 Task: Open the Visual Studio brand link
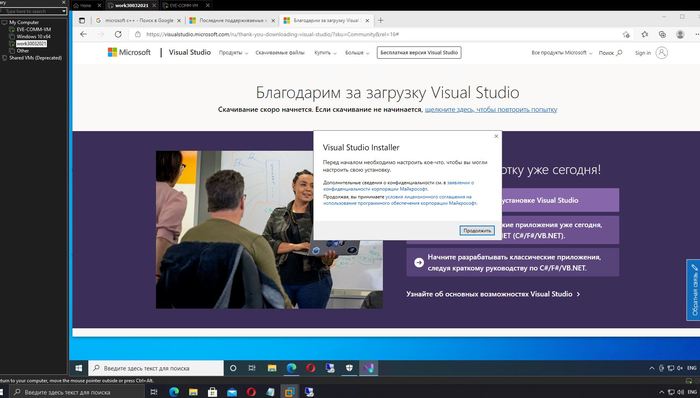point(190,52)
